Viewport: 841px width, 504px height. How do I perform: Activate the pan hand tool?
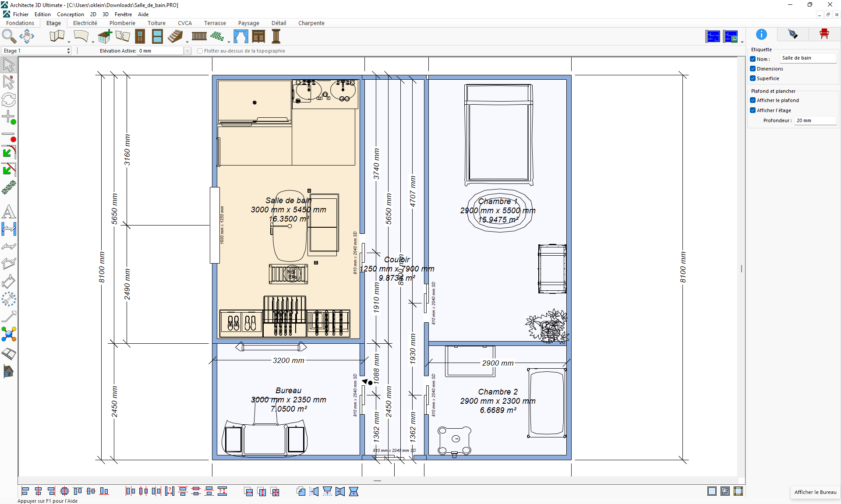pos(27,36)
